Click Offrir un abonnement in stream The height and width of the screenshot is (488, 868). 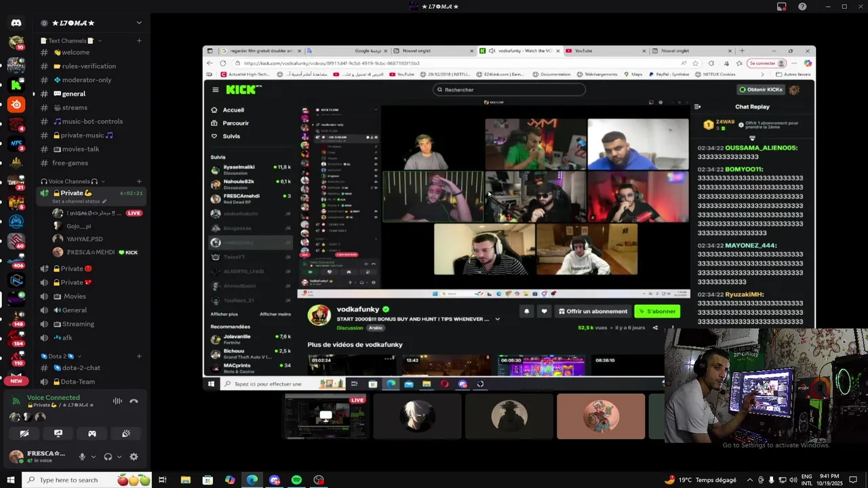593,311
